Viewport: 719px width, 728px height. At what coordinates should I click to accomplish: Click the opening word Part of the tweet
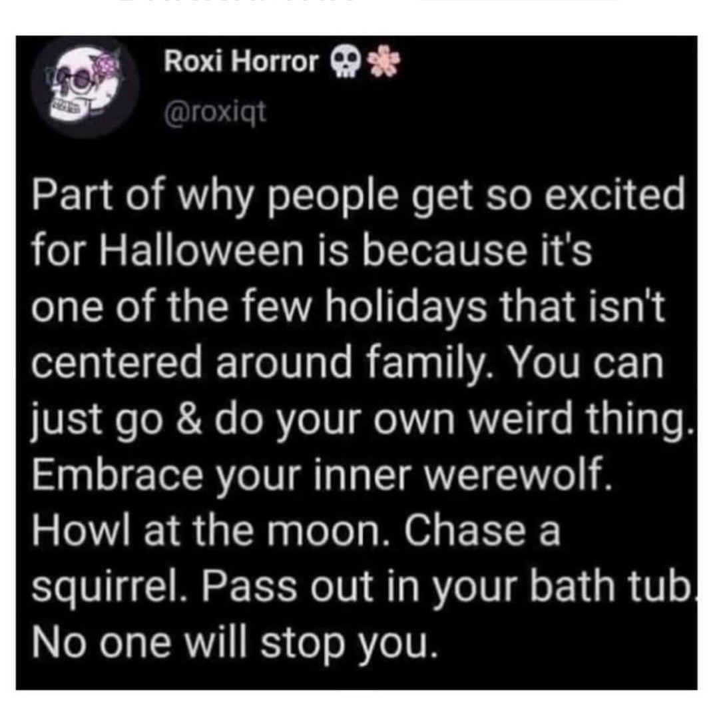point(73,194)
